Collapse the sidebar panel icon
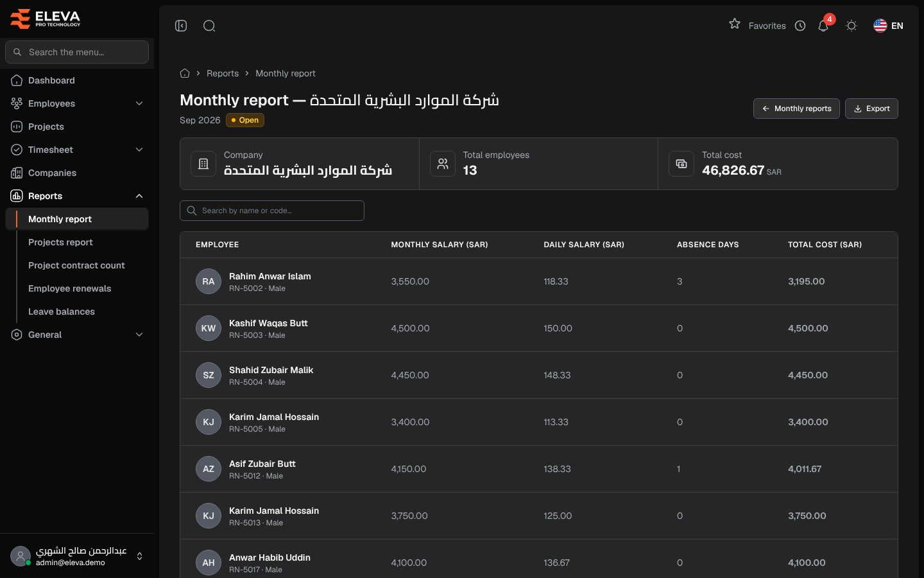 point(181,26)
